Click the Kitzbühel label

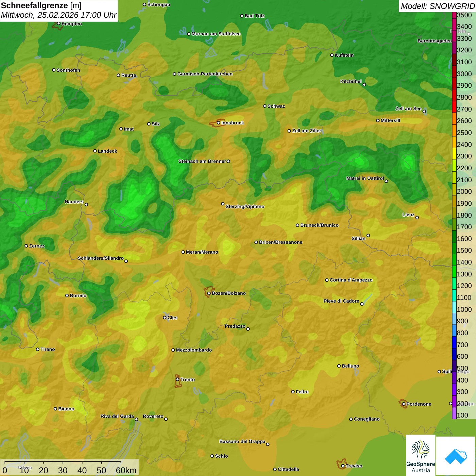351,81
